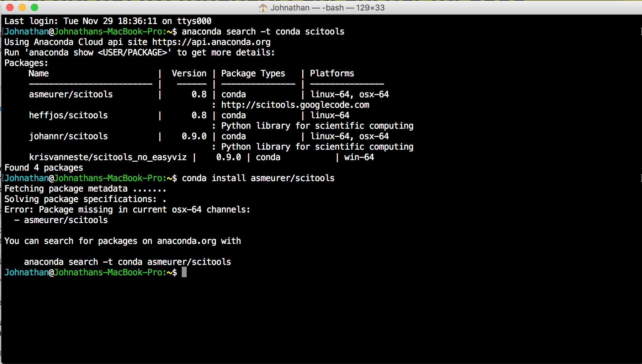
Task: Click the green zoom window button
Action: click(x=35, y=7)
